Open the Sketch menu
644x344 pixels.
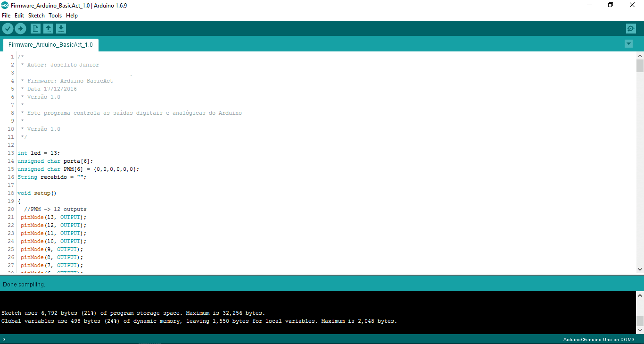[36, 16]
